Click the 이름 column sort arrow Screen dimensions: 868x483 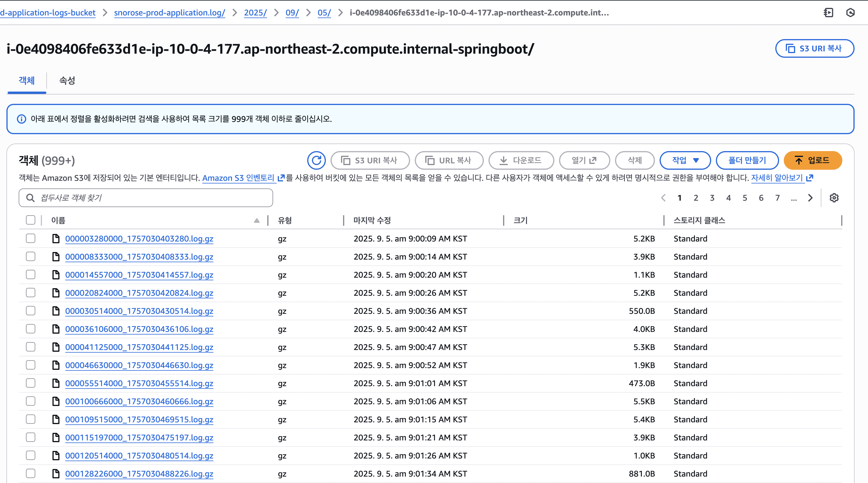tap(256, 220)
